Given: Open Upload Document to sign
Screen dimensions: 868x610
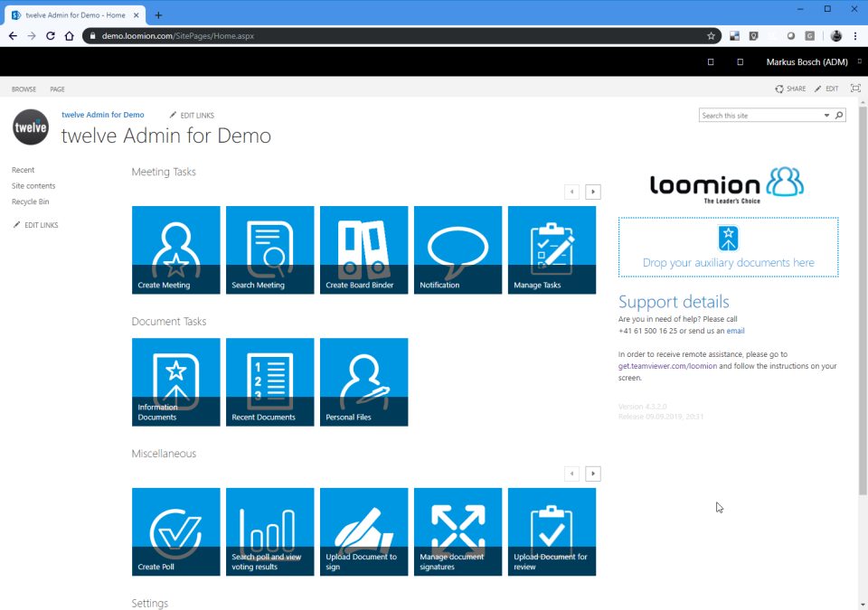Looking at the screenshot, I should (x=363, y=531).
